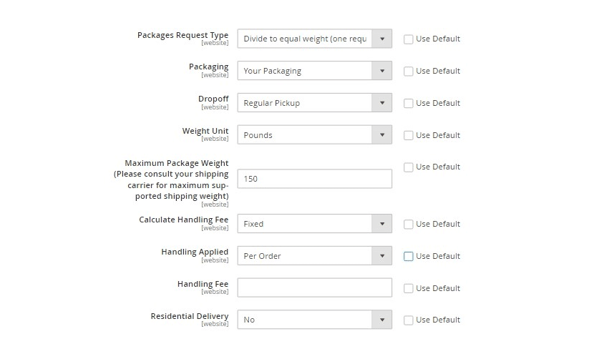Enable Use Default for Calculate Handling Fee
The width and height of the screenshot is (599, 364).
point(409,225)
